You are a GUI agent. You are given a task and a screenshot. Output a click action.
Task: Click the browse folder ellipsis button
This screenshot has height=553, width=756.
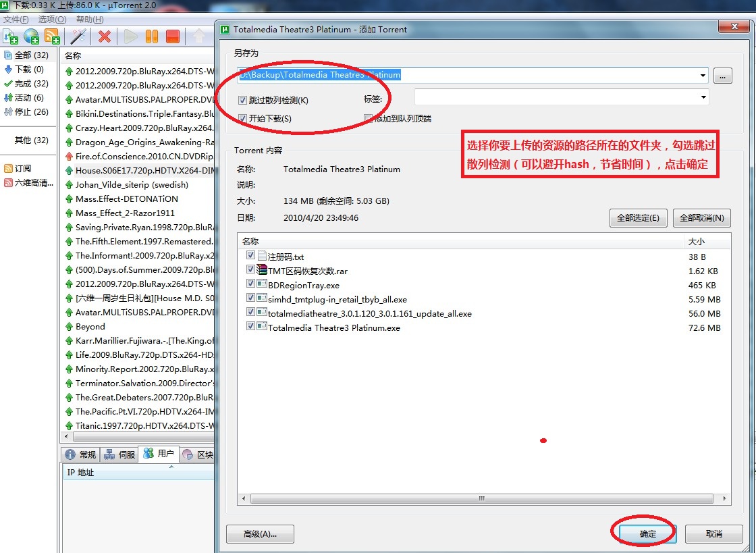coord(722,76)
